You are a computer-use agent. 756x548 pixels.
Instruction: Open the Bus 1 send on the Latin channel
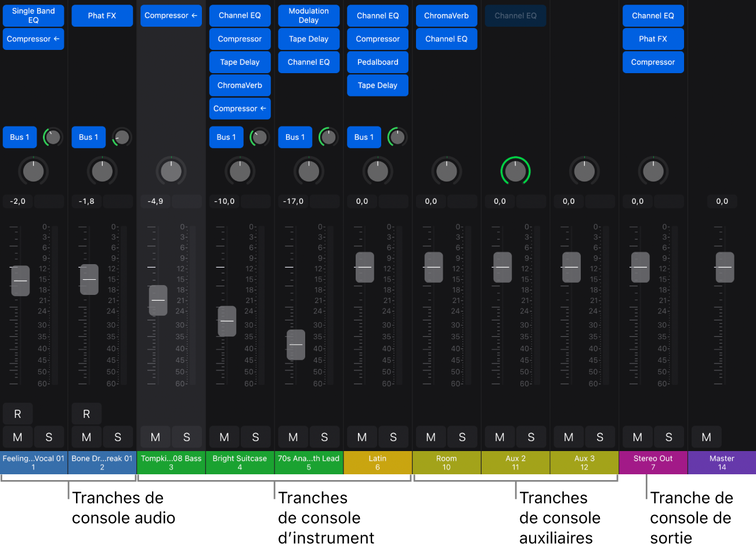[364, 137]
